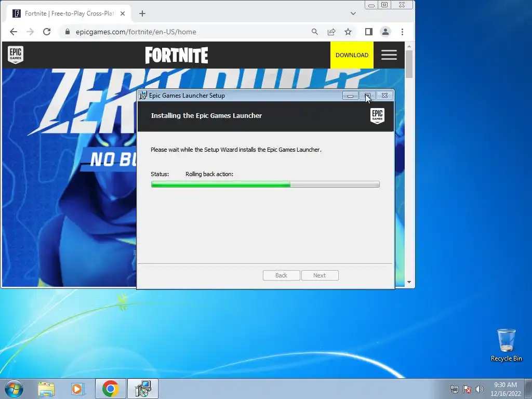The height and width of the screenshot is (399, 532).
Task: Open the hamburger menu on Fortnite site
Action: [x=389, y=55]
